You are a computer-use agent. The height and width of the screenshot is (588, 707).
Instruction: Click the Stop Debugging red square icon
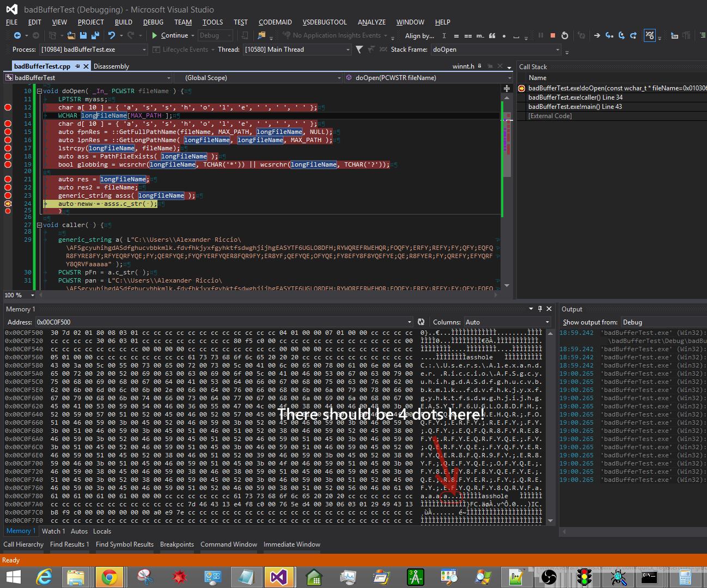pyautogui.click(x=553, y=35)
